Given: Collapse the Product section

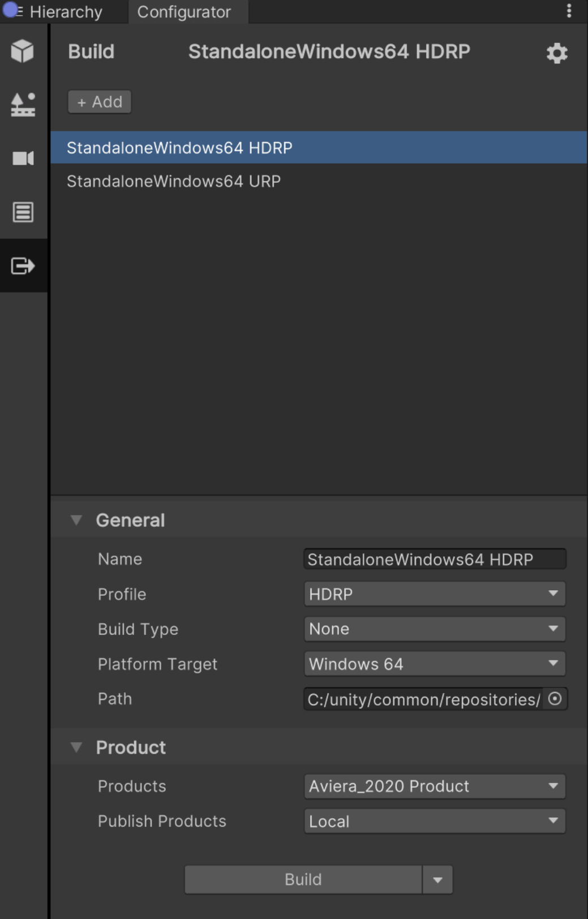Looking at the screenshot, I should click(x=77, y=747).
